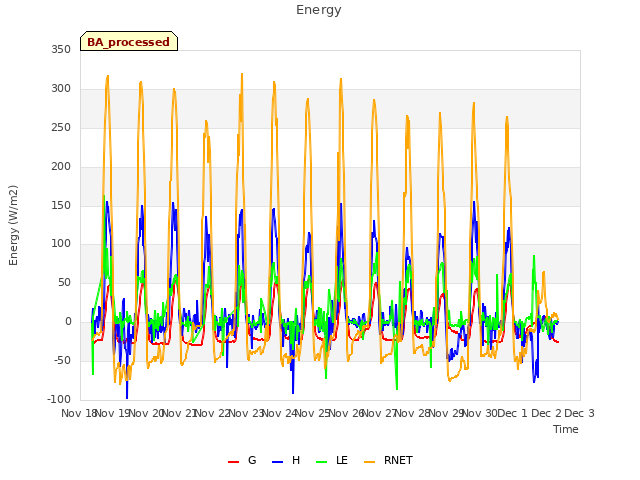
Task: Click the -50 y-axis tick label
Action: tap(62, 360)
